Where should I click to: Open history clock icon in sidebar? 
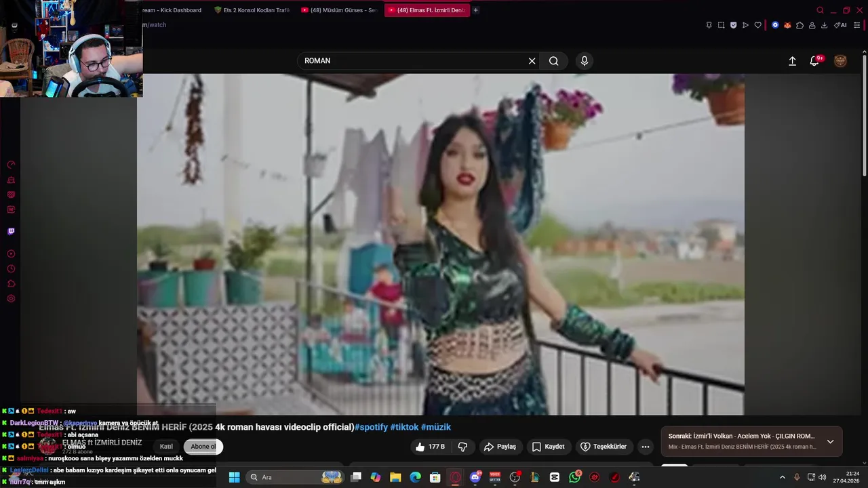click(x=11, y=269)
